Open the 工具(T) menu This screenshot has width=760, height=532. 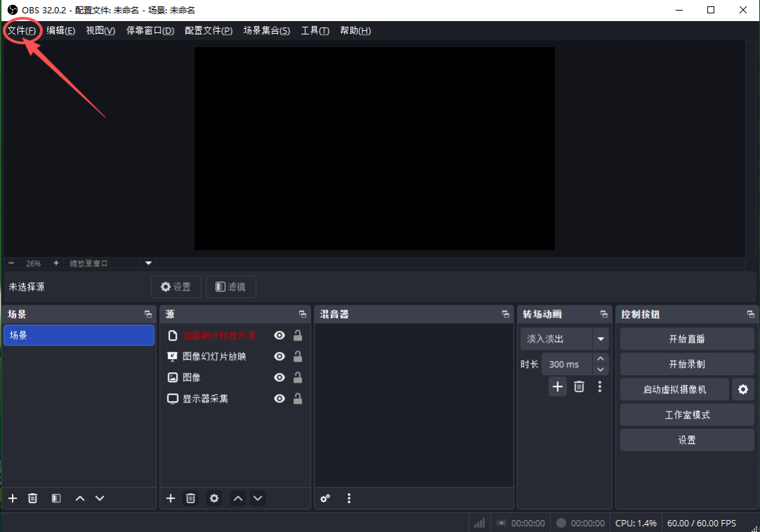[315, 30]
